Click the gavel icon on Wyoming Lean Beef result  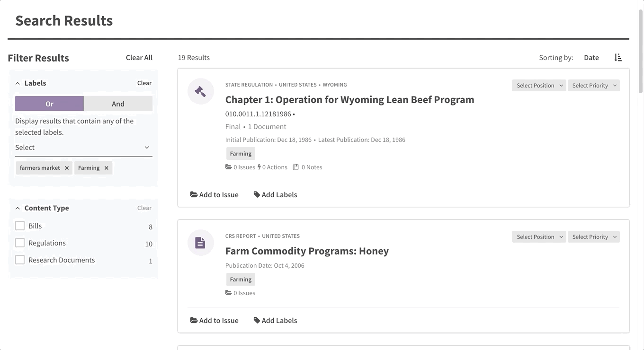tap(201, 91)
